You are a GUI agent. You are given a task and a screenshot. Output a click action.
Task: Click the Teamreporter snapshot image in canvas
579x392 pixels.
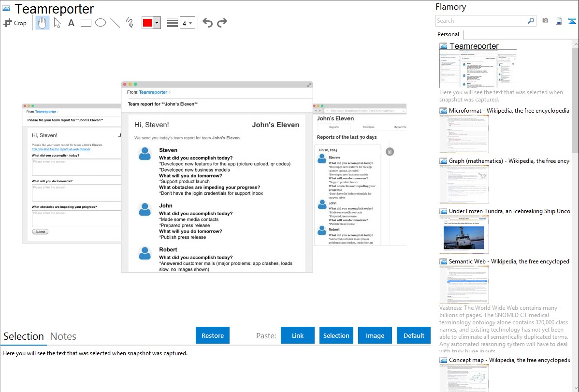coord(214,177)
